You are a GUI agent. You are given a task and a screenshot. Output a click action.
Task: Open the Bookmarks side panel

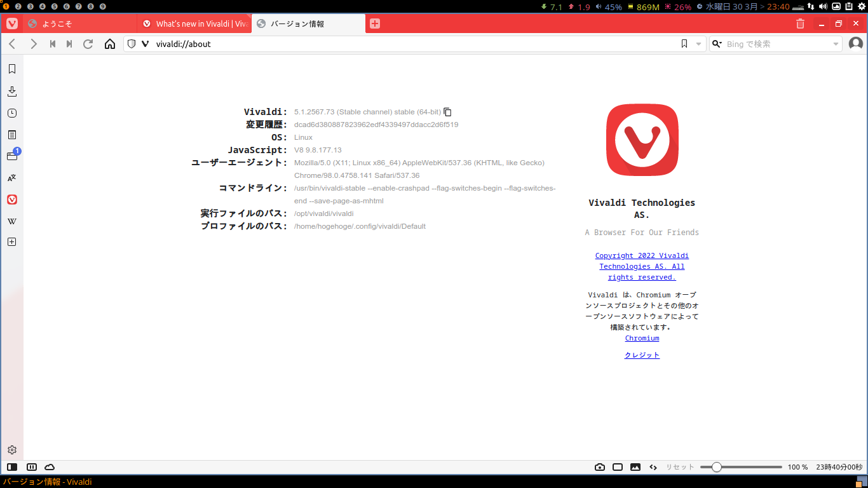[x=12, y=69]
